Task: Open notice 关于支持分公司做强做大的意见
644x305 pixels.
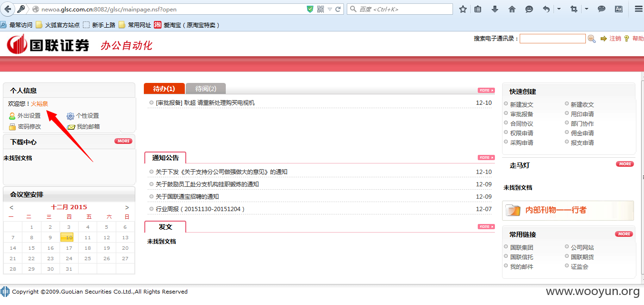Action: coord(221,172)
